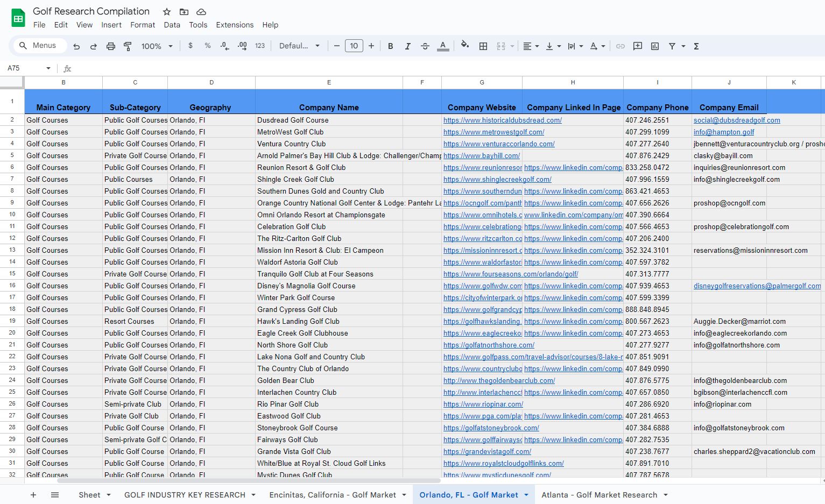Open horizontal align dropdown
The height and width of the screenshot is (504, 825).
(x=531, y=46)
